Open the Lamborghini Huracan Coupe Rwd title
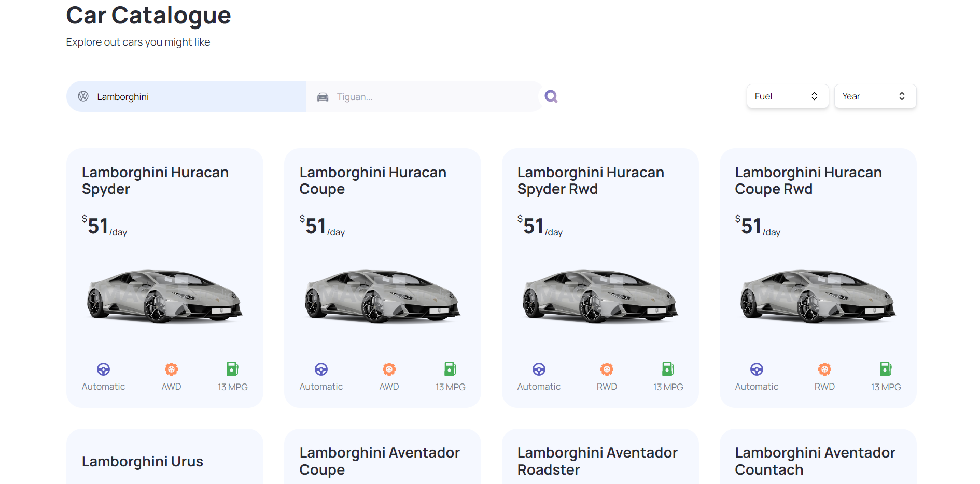This screenshot has height=484, width=980. 808,180
